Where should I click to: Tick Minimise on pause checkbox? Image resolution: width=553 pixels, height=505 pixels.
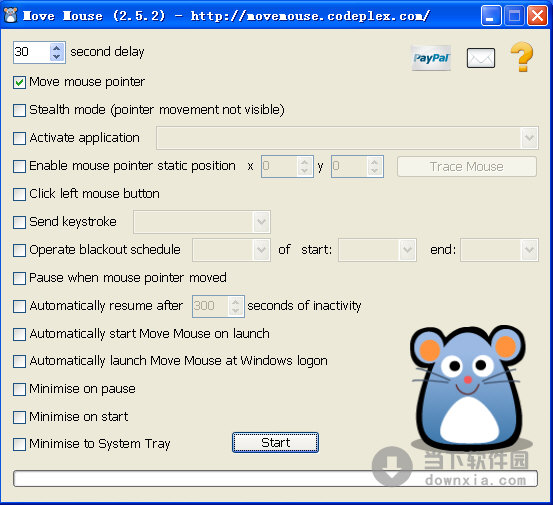(x=19, y=389)
